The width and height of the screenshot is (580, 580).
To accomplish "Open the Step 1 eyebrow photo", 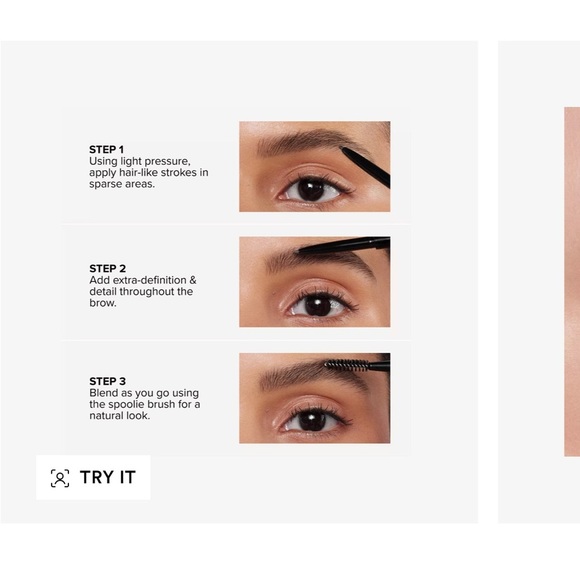I will [x=315, y=166].
